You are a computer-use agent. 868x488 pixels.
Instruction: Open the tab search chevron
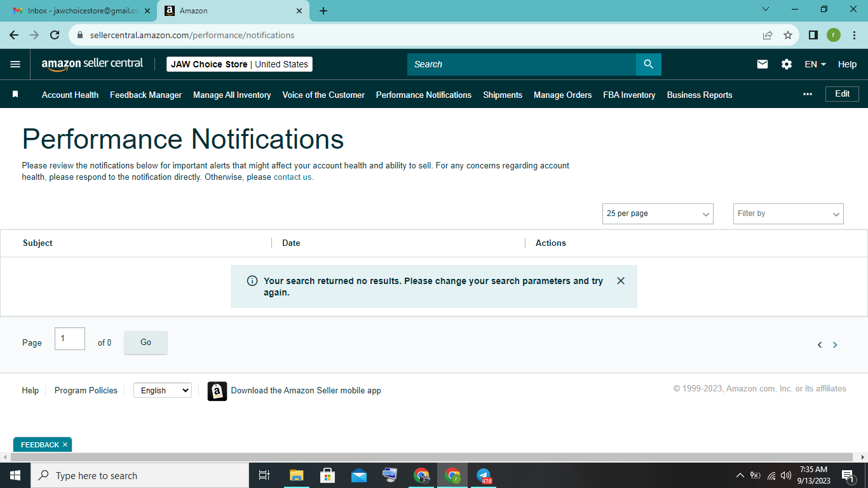766,10
